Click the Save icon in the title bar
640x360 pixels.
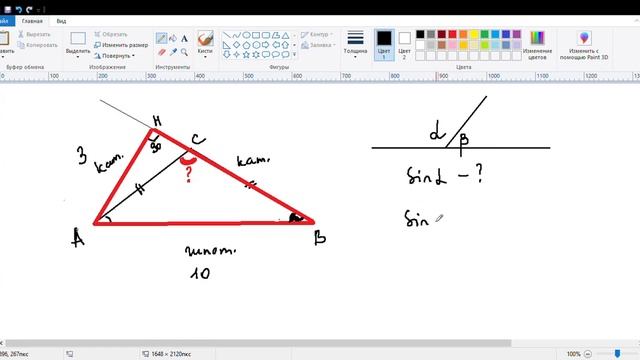[7, 9]
